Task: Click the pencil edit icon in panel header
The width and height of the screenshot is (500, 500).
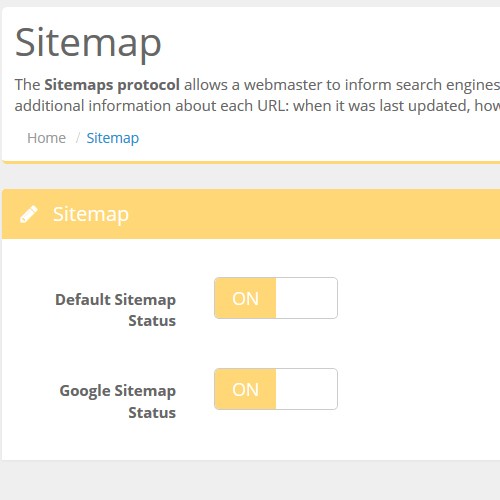Action: pos(29,214)
